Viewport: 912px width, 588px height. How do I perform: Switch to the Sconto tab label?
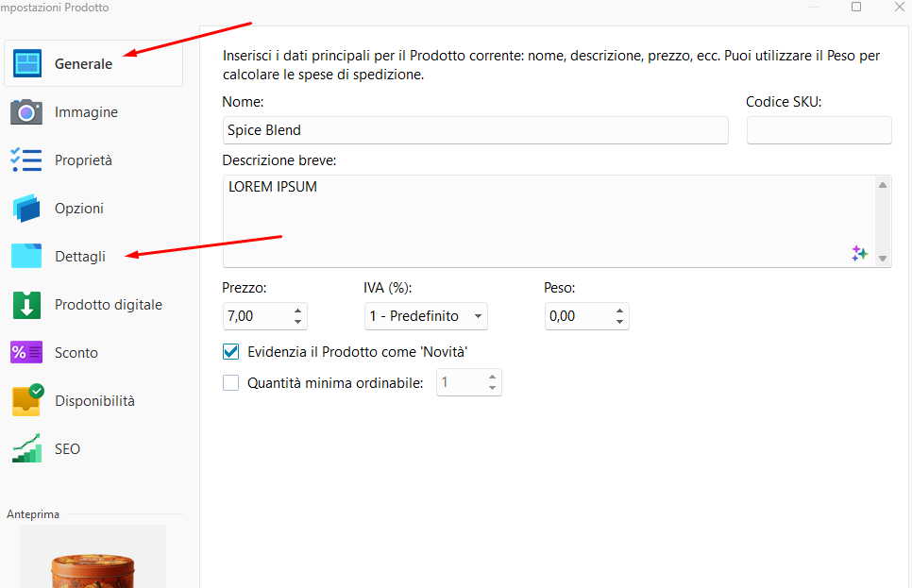pos(76,353)
